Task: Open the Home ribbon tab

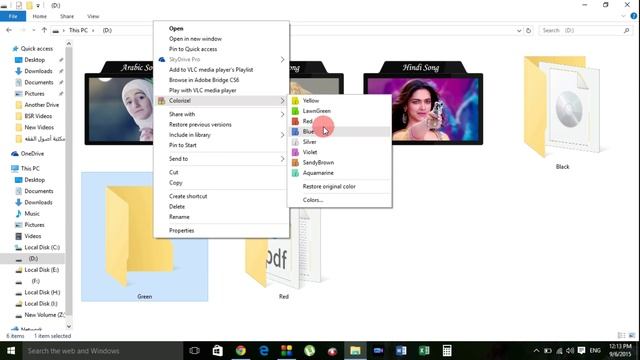Action: coord(40,16)
